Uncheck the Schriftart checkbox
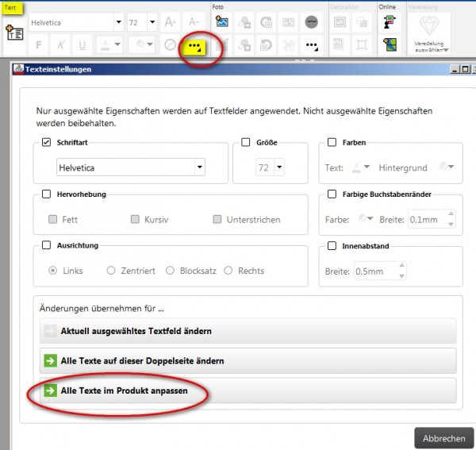Image resolution: width=476 pixels, height=450 pixels. click(46, 142)
